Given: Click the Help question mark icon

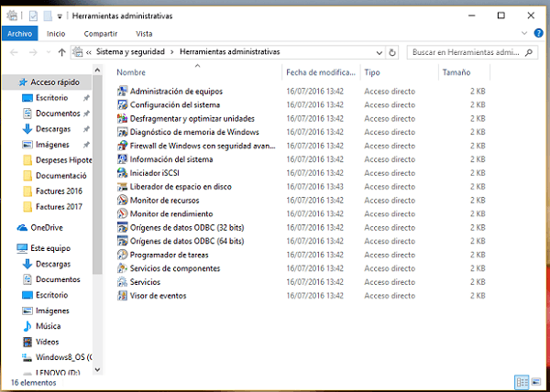Looking at the screenshot, I should click(538, 33).
